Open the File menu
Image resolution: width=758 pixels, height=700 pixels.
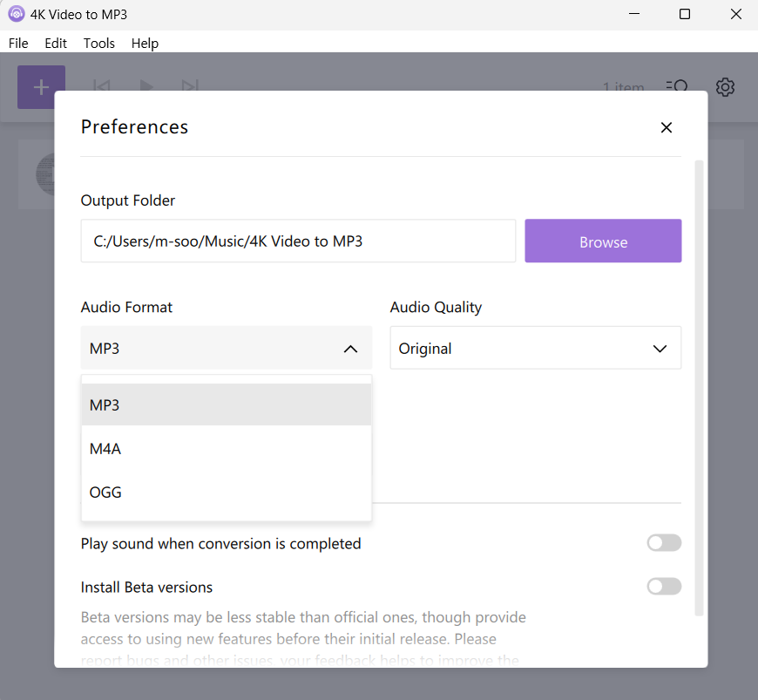tap(18, 43)
